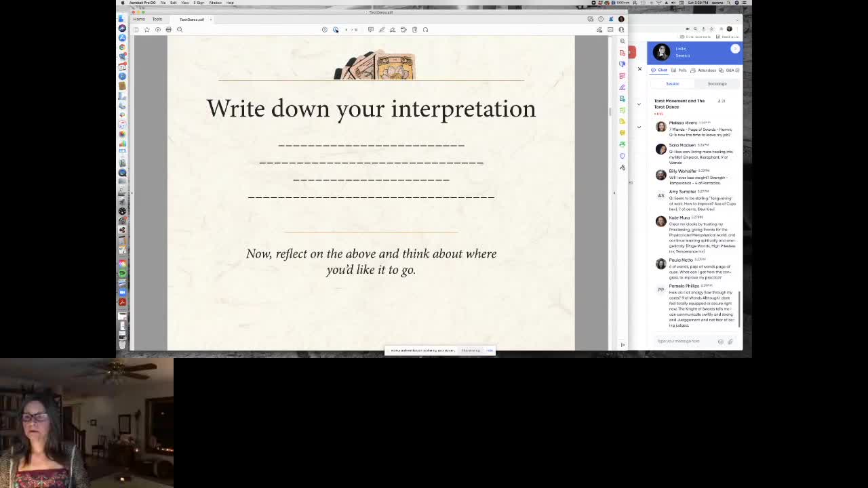This screenshot has height=488, width=868.
Task: Click the comment speech bubble icon
Action: (x=370, y=29)
